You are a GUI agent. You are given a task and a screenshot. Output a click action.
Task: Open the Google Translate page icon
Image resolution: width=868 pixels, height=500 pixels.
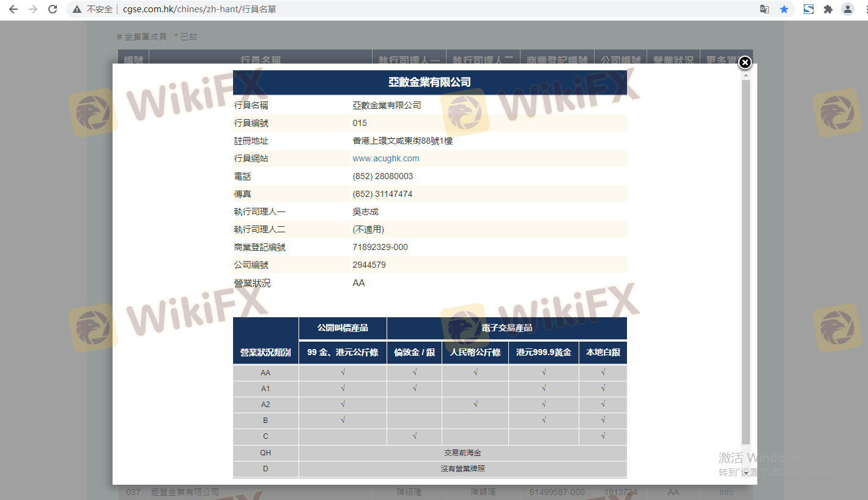765,9
